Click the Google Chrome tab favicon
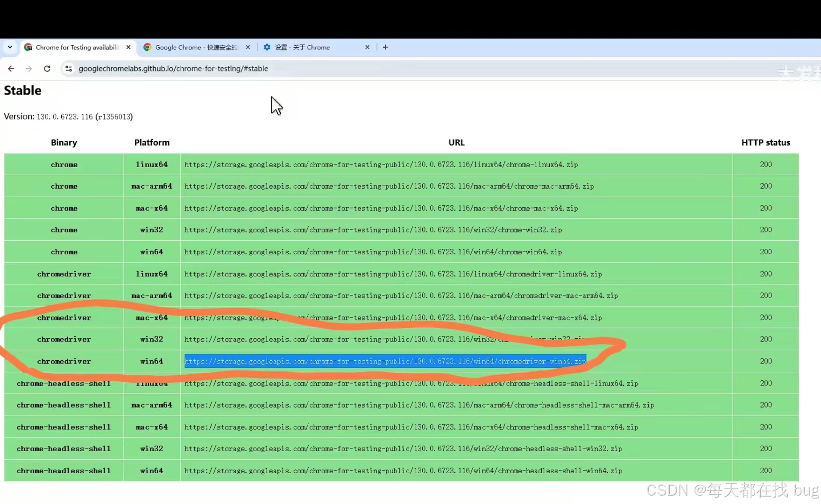Viewport: 821px width, 504px height. pyautogui.click(x=147, y=47)
